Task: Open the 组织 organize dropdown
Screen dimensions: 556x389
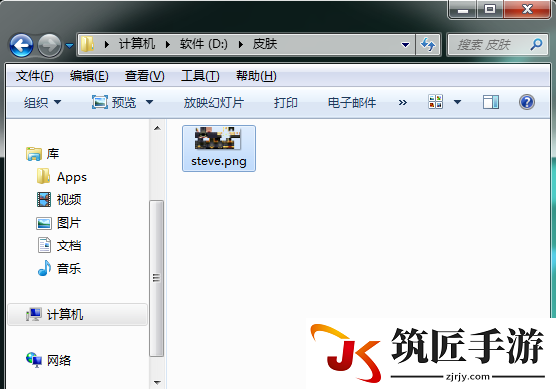Action: point(42,102)
